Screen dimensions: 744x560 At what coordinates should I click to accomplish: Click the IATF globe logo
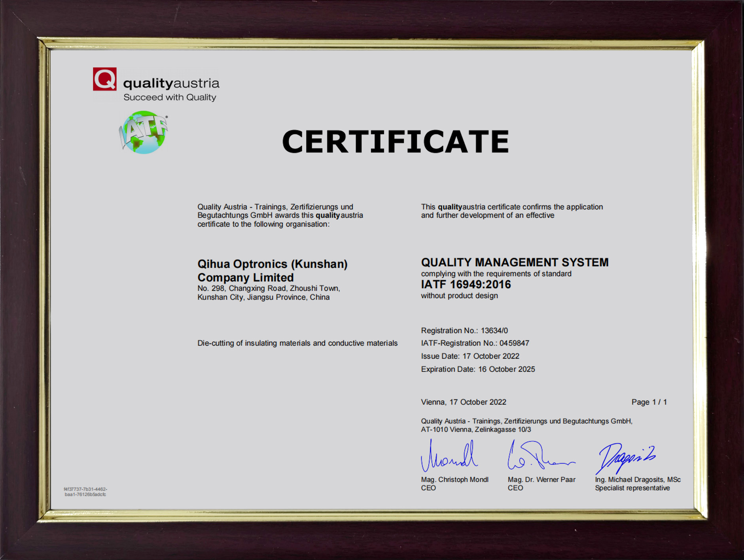click(x=144, y=132)
